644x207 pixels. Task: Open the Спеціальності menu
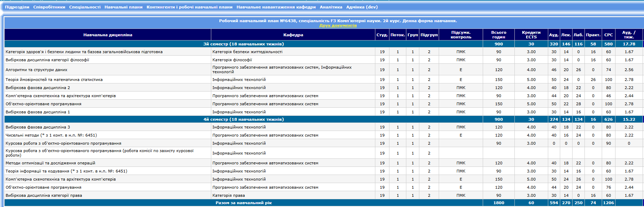pyautogui.click(x=85, y=7)
